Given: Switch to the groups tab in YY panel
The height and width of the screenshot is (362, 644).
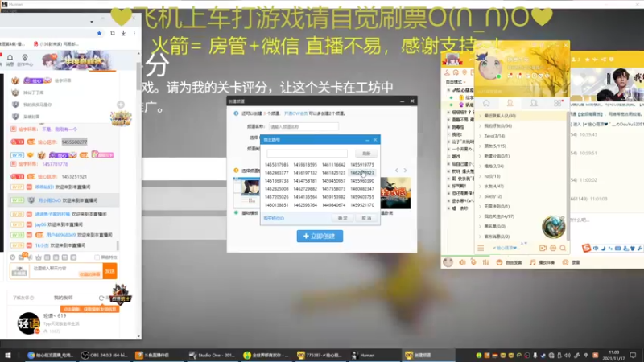Looking at the screenshot, I should click(x=534, y=103).
